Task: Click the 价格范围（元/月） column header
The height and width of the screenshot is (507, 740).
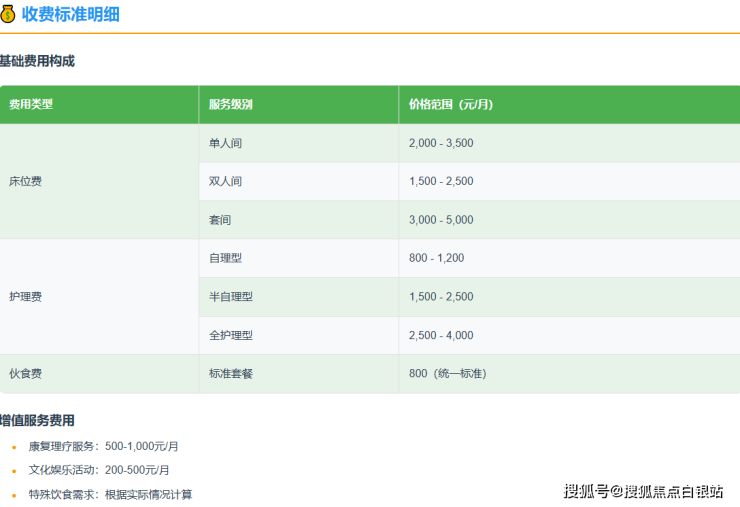Action: click(x=451, y=104)
